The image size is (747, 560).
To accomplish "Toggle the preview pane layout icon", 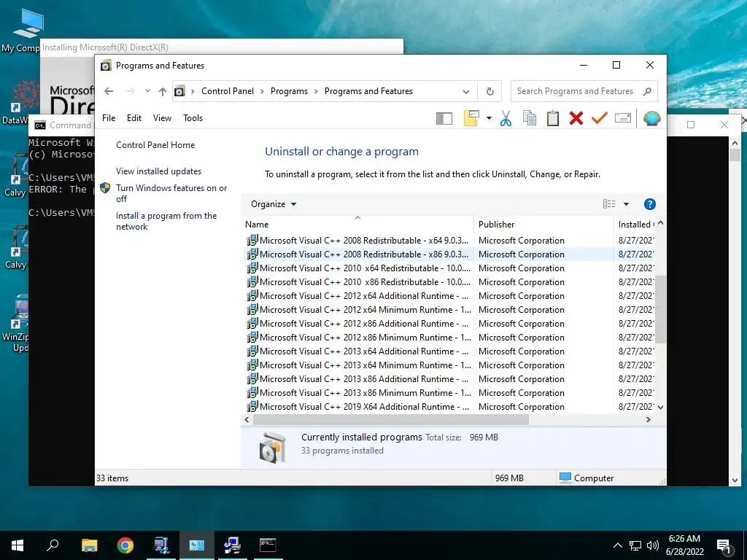I will [444, 119].
